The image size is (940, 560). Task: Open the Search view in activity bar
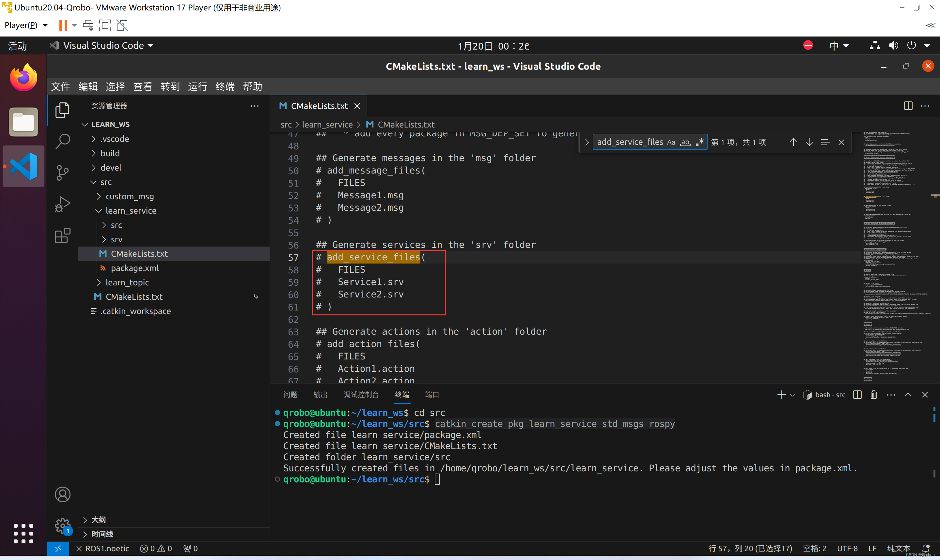click(62, 141)
